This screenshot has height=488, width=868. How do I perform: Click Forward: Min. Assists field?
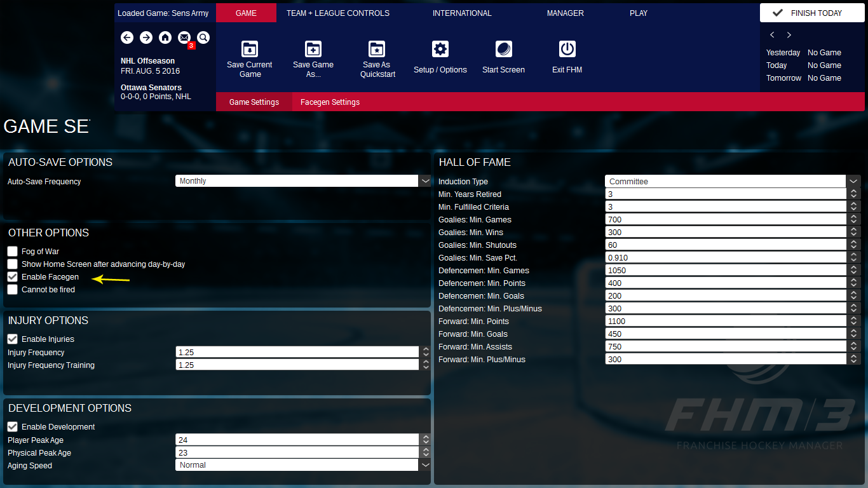click(x=727, y=346)
